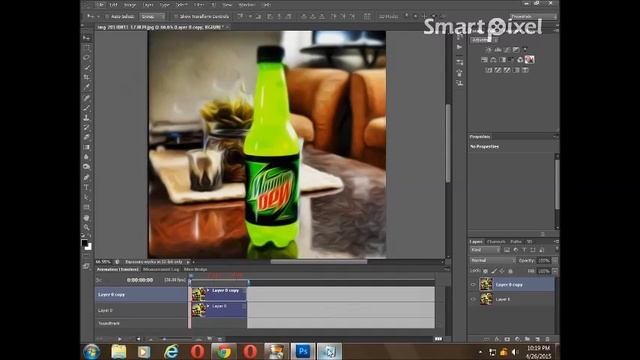This screenshot has height=360, width=640.
Task: Select the Quick Selection tool
Action: click(x=86, y=67)
